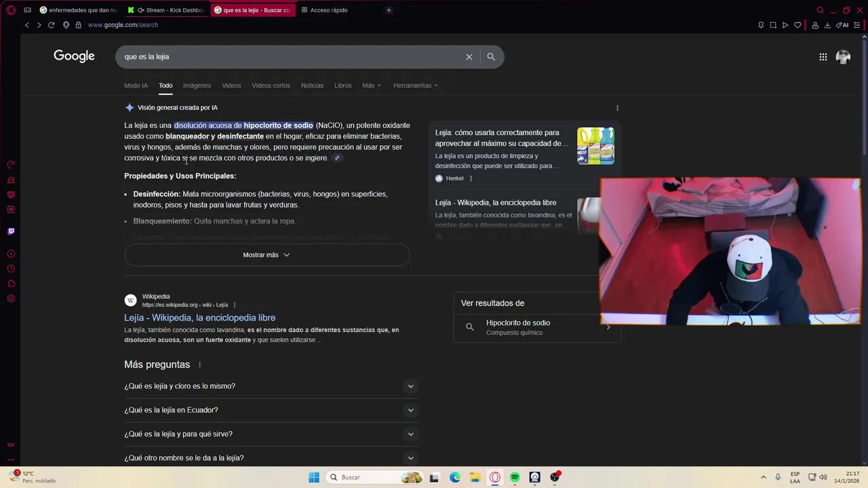868x488 pixels.
Task: Expand ¿Qué es la lejía en Ecuador?
Action: point(271,410)
